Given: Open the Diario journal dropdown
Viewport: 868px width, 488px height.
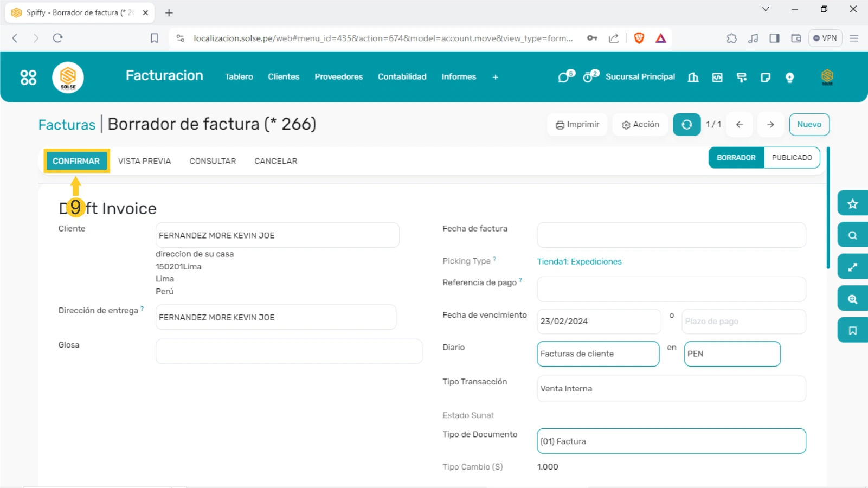Looking at the screenshot, I should pos(597,354).
